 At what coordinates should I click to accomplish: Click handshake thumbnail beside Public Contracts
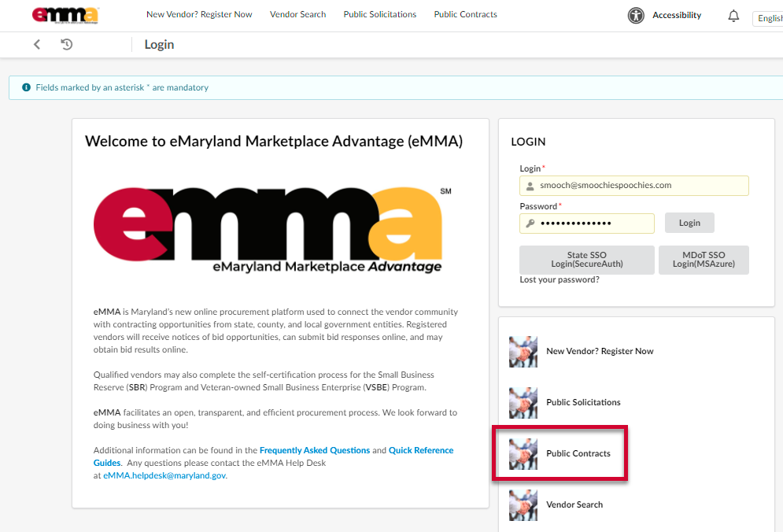click(523, 453)
